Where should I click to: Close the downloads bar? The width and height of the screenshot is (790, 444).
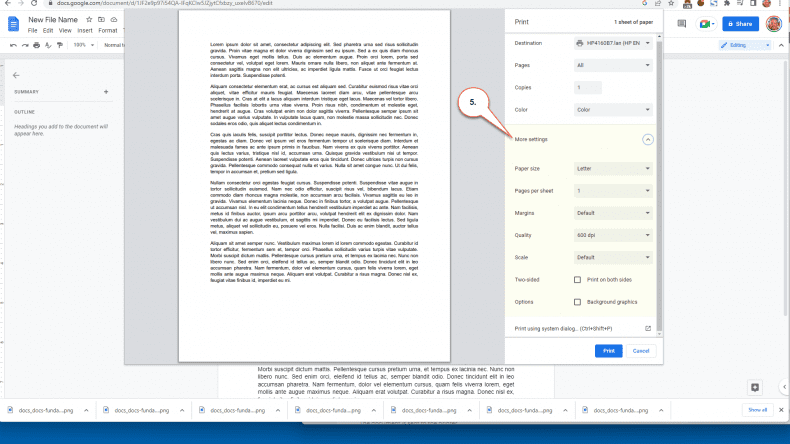pos(781,410)
